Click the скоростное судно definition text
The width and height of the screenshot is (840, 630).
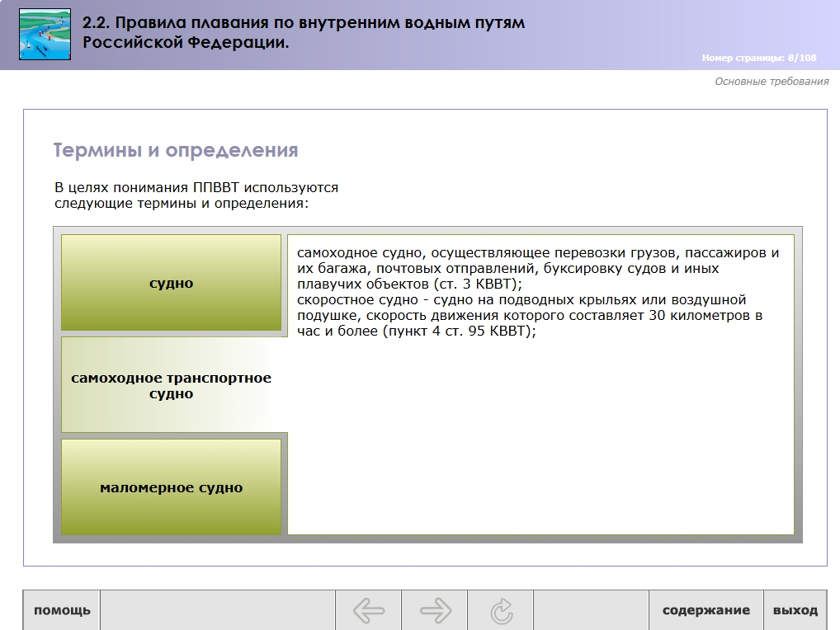tap(528, 315)
